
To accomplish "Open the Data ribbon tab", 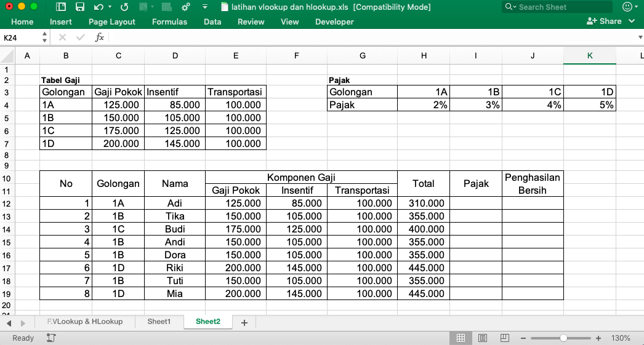I will pyautogui.click(x=212, y=22).
